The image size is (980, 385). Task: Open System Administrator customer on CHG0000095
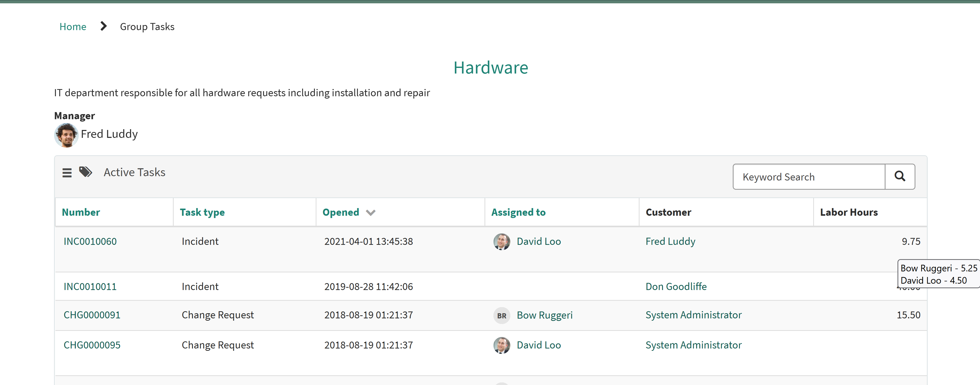tap(693, 345)
